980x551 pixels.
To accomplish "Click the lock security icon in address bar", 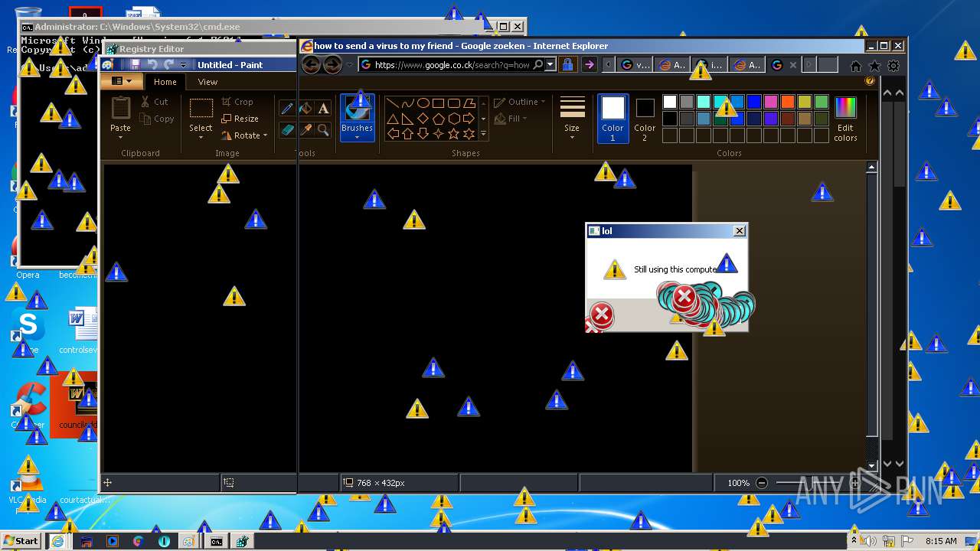I will 567,65.
